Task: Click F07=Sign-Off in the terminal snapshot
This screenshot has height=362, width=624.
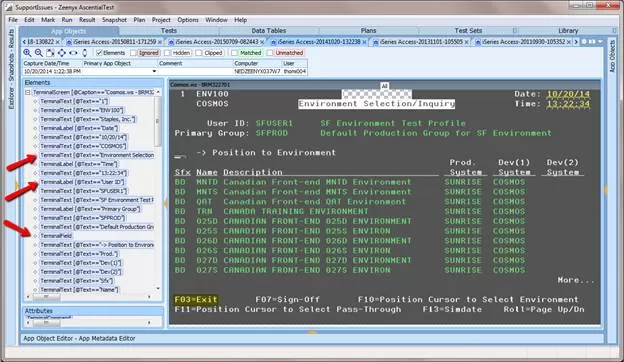Action: tap(287, 300)
